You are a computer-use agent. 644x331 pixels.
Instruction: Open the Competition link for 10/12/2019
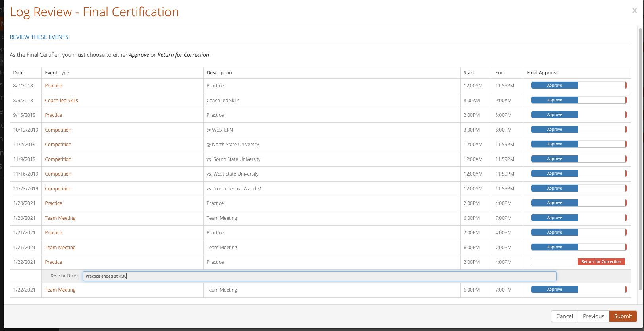[58, 130]
